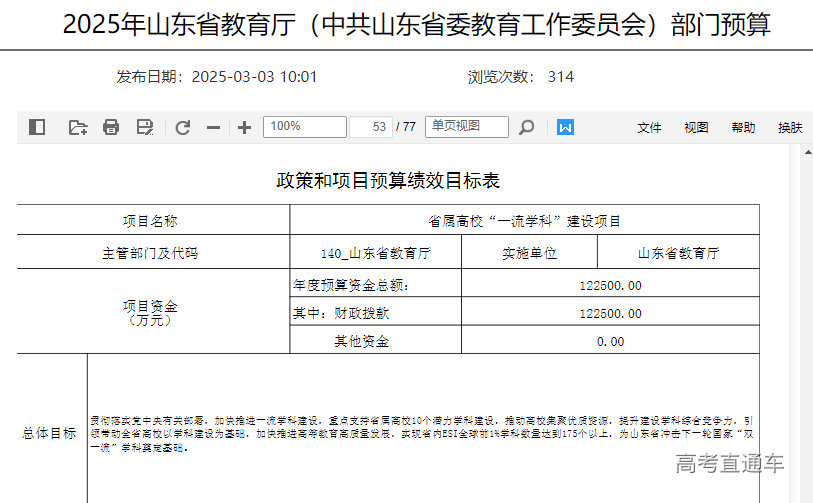
Task: Open the 单页视图 view mode dropdown
Action: tap(466, 127)
